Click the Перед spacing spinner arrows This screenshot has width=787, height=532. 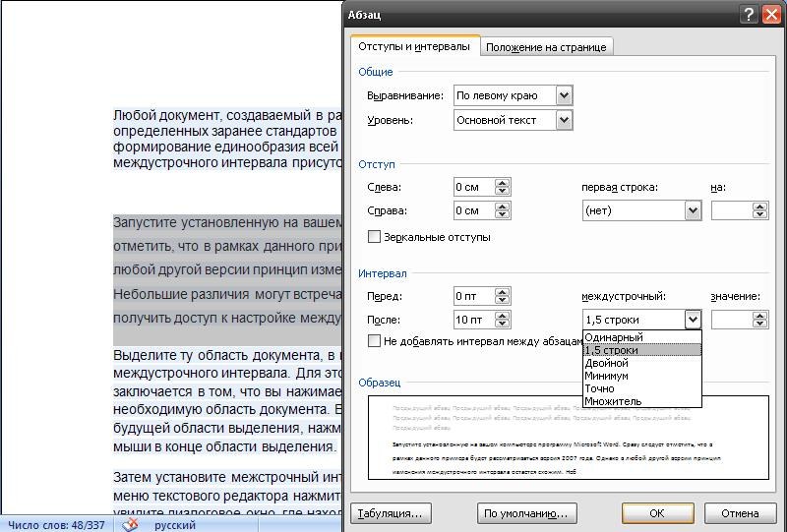(503, 296)
